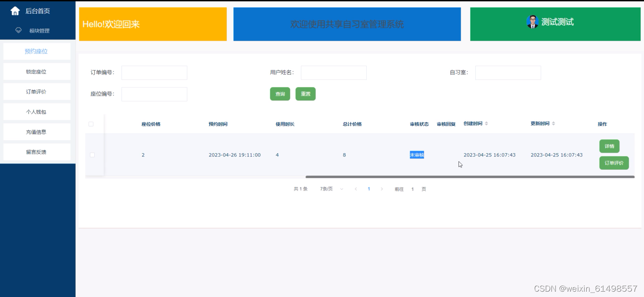The height and width of the screenshot is (297, 644).
Task: Click the 查询 search button
Action: (280, 94)
